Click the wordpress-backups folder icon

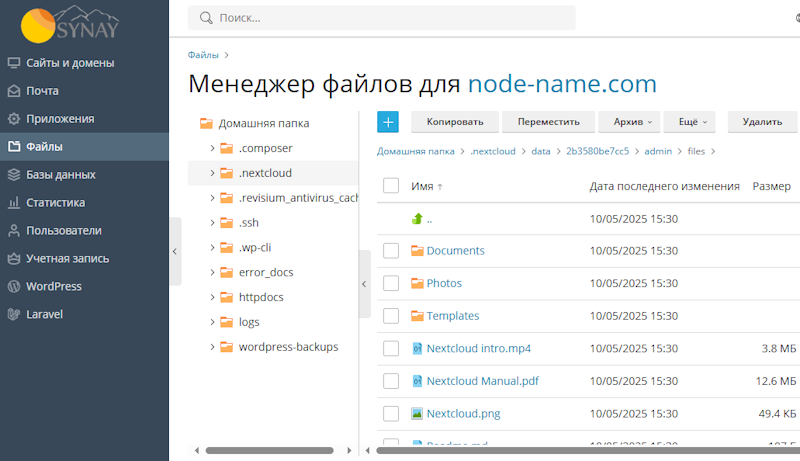227,347
